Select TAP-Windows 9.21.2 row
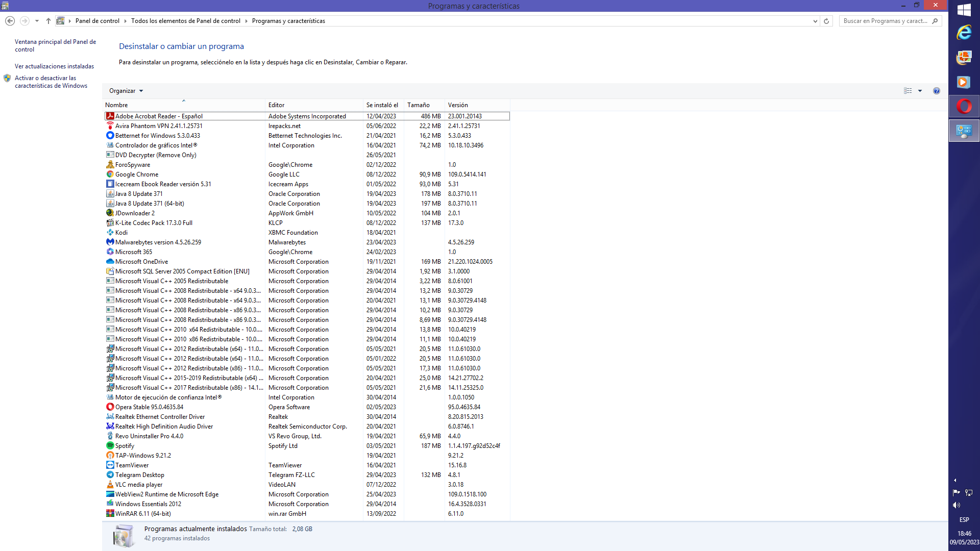Image resolution: width=980 pixels, height=551 pixels. [307, 456]
